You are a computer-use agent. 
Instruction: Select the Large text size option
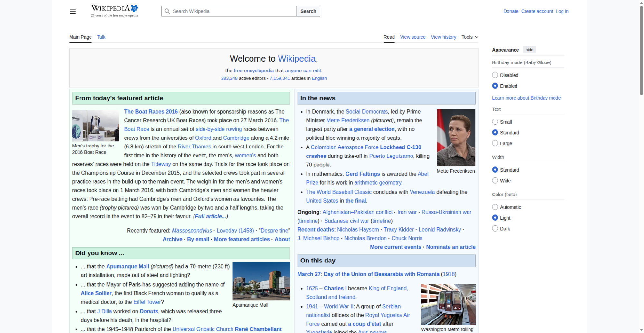tap(495, 143)
